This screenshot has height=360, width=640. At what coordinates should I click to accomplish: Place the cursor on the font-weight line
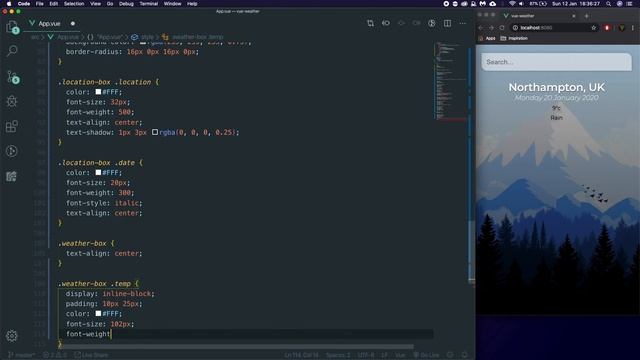(x=88, y=334)
